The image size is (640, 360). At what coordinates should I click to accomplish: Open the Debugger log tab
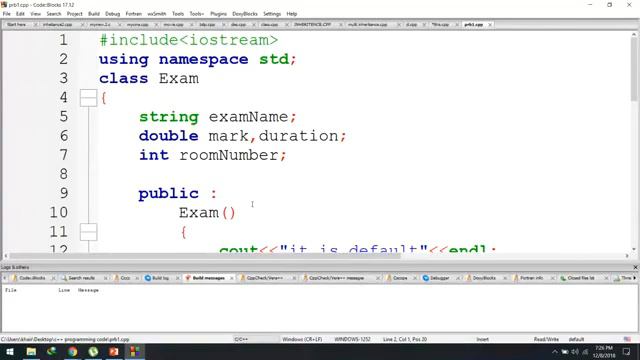pos(439,278)
